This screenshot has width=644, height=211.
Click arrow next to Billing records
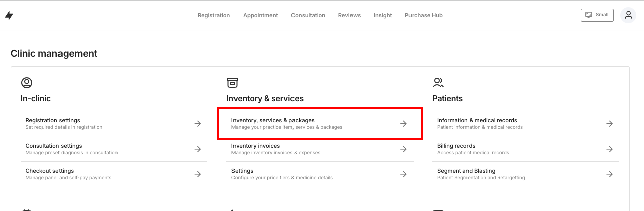[x=609, y=149]
